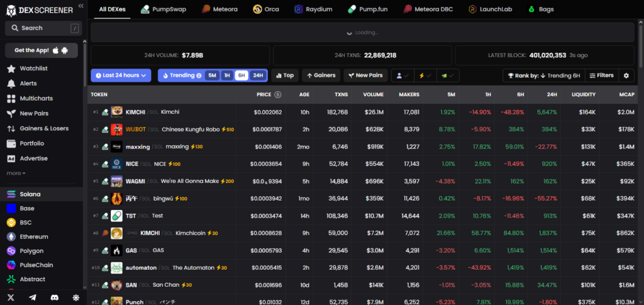Image resolution: width=644 pixels, height=305 pixels.
Task: Select 24H trending timeframe
Action: tap(258, 75)
